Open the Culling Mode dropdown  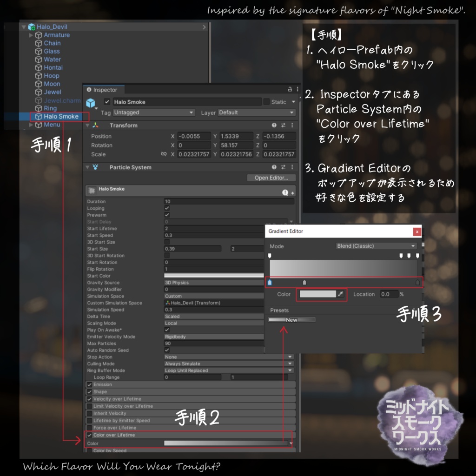(229, 364)
